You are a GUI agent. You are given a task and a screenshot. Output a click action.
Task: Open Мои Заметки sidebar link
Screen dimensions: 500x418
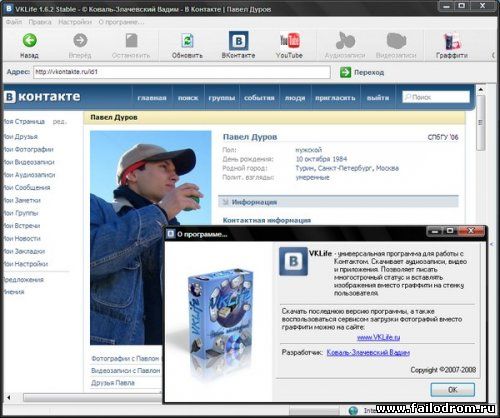[22, 200]
